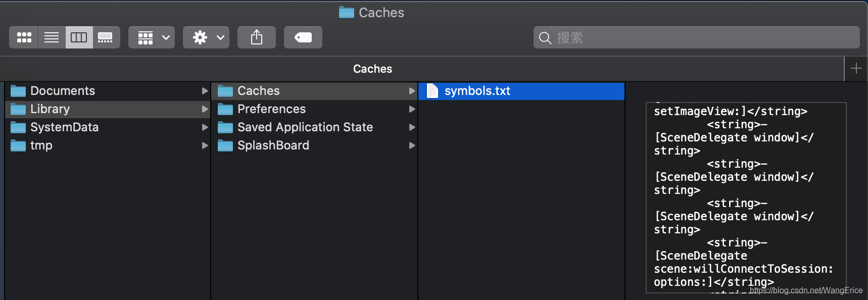Click the symbols.txt text preview pane
The width and height of the screenshot is (868, 300).
pos(746,197)
